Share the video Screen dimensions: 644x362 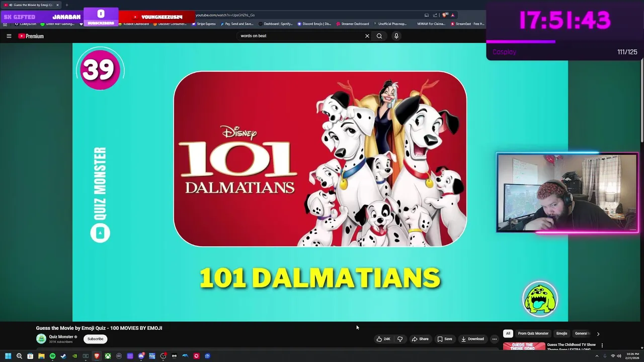tap(420, 339)
